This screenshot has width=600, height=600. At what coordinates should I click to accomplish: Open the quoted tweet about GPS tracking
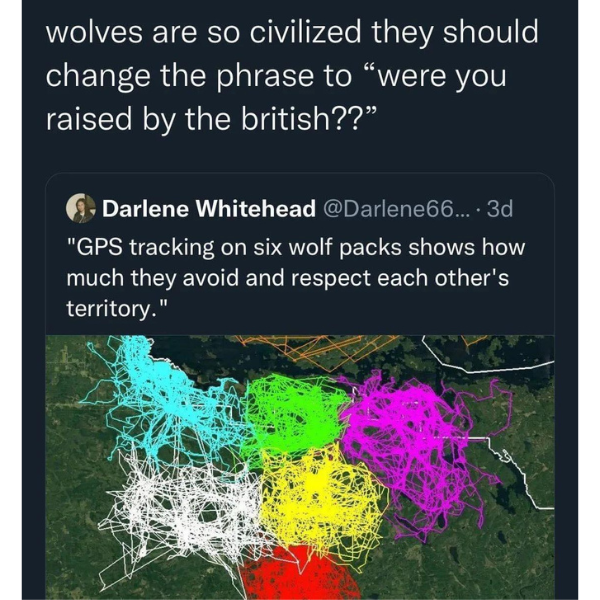pyautogui.click(x=300, y=386)
